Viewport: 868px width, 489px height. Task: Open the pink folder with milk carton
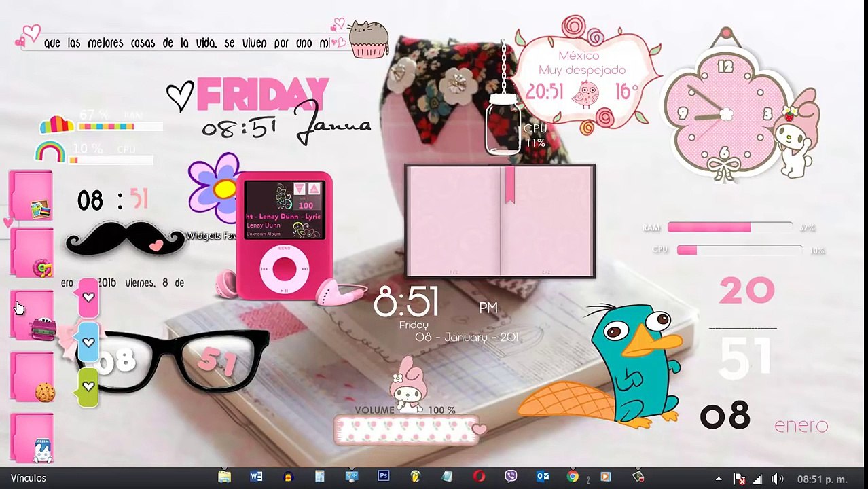click(x=31, y=438)
